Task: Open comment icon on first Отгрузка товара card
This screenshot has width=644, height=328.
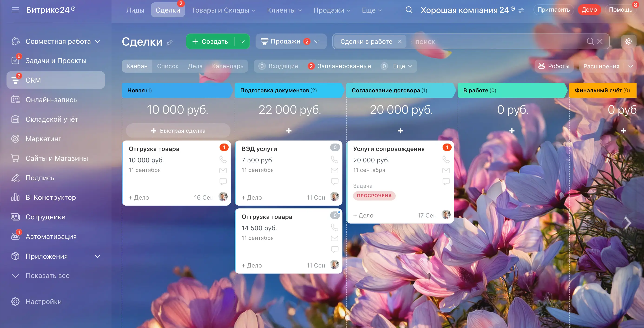Action: (223, 181)
